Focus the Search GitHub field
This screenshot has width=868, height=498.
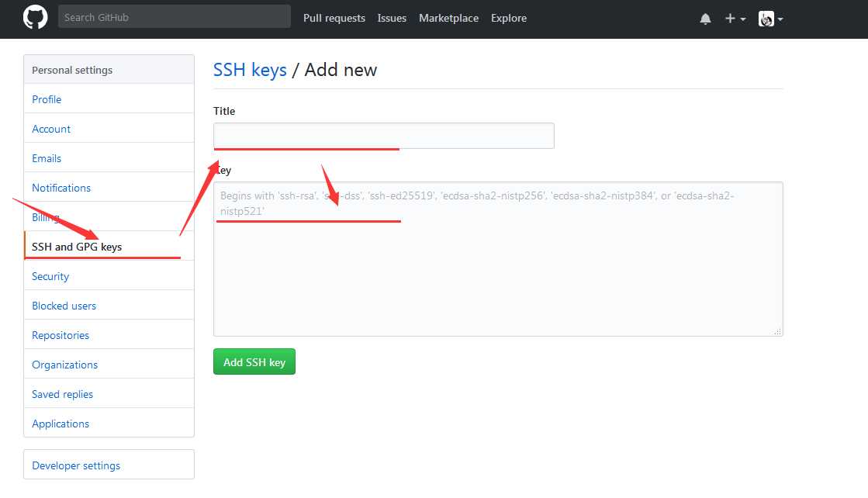tap(175, 16)
